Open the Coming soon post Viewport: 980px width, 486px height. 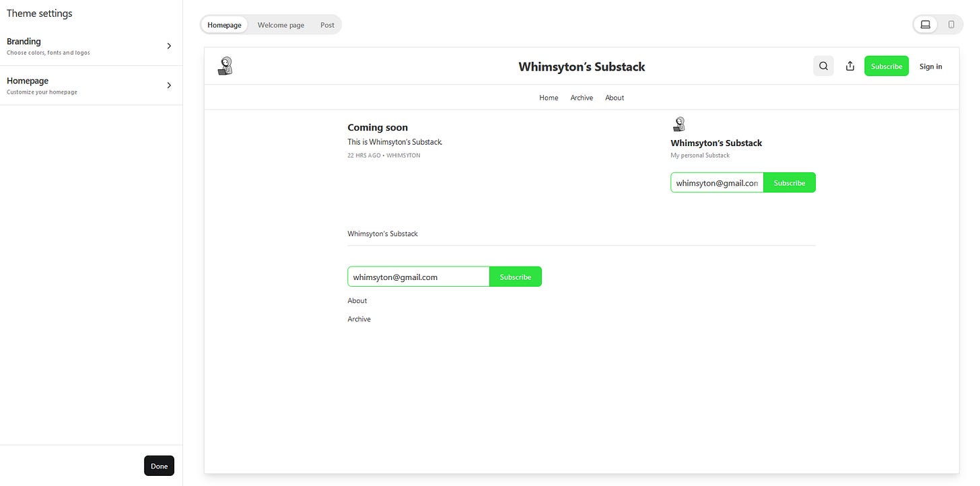click(x=378, y=127)
